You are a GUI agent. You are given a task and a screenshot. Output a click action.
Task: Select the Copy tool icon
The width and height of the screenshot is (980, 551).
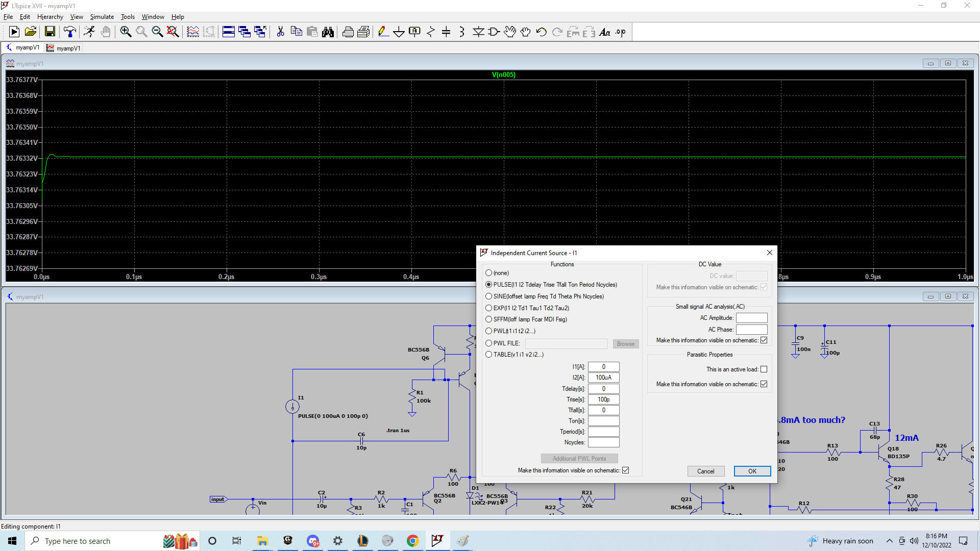296,32
